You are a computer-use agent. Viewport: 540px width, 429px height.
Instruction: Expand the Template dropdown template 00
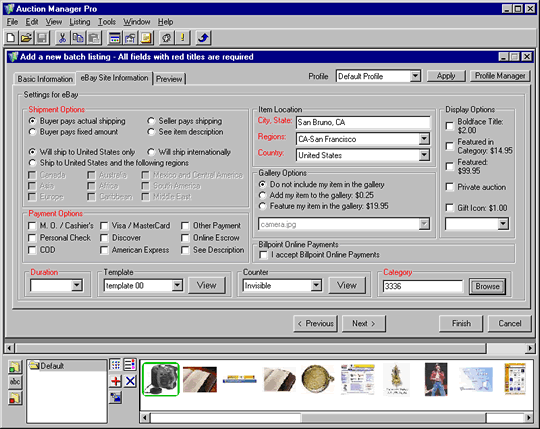(x=177, y=285)
